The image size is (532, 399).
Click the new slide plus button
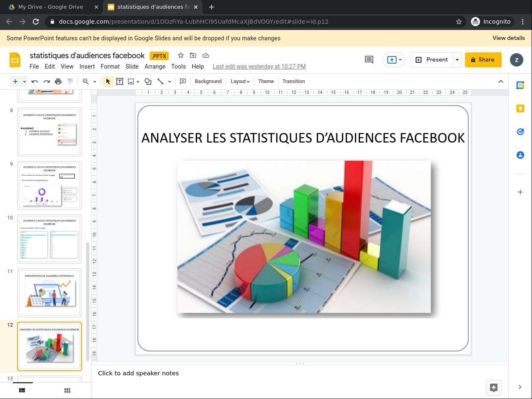[15, 81]
